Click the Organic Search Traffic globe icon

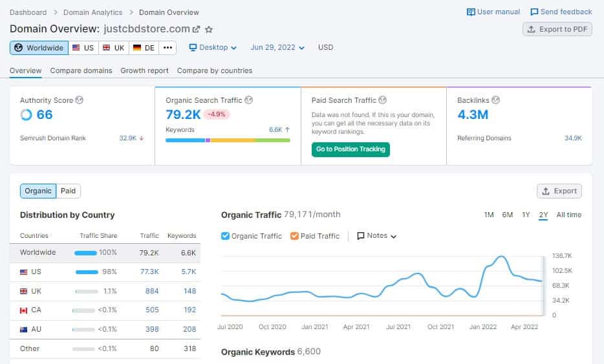pos(249,100)
